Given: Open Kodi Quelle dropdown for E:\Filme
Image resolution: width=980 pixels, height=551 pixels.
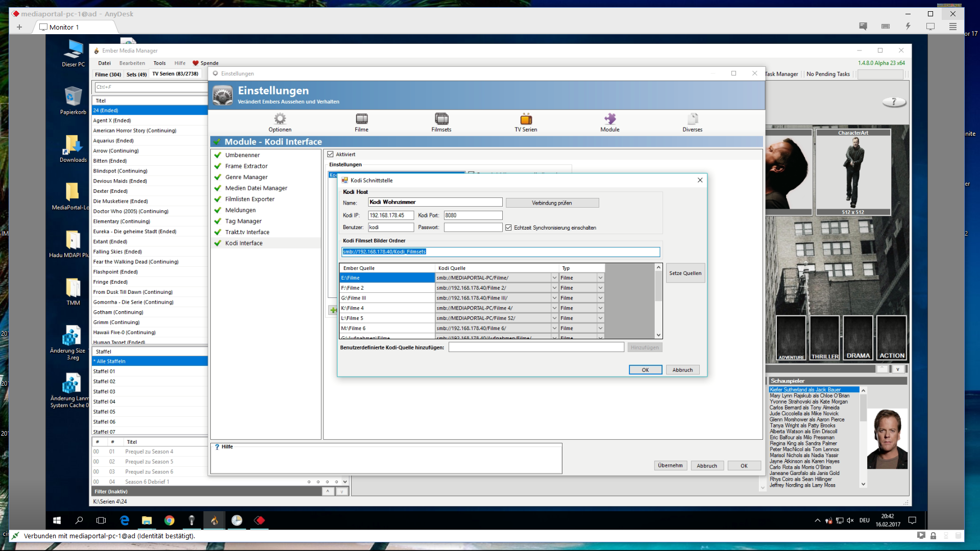Looking at the screenshot, I should click(x=554, y=278).
